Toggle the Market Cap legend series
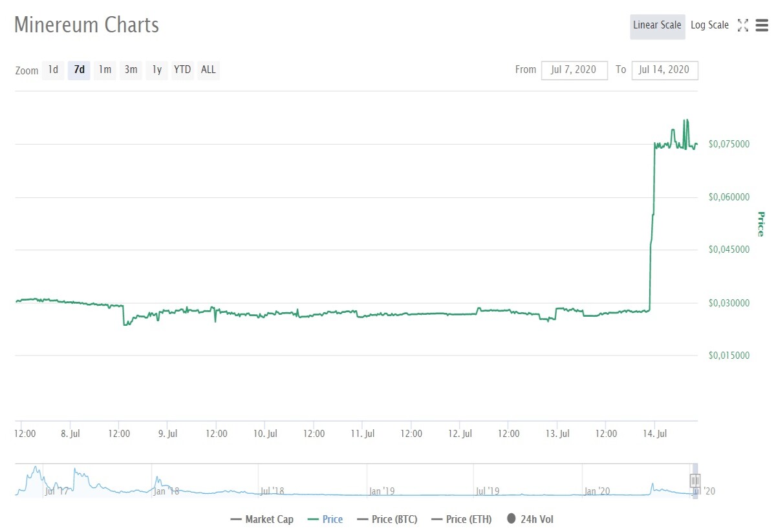Image resolution: width=776 pixels, height=532 pixels. pos(262,519)
